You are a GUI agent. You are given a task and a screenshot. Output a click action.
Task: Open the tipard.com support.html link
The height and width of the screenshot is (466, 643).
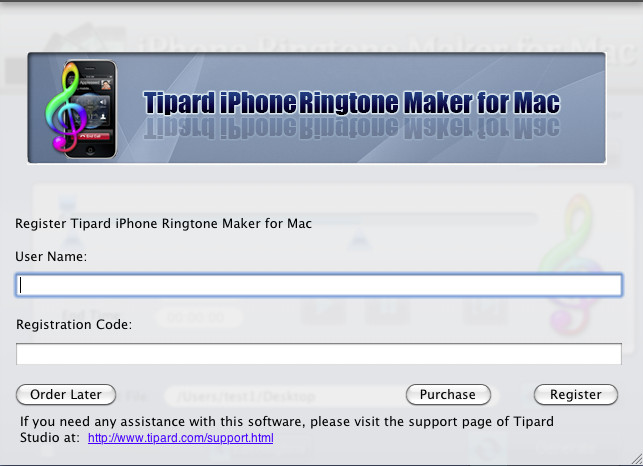(x=180, y=438)
